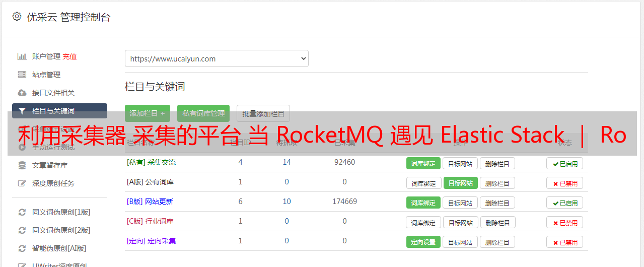Screen dimensions: 644x267
Task: Click the 优采云 管理控制台 header title
Action: (68, 17)
